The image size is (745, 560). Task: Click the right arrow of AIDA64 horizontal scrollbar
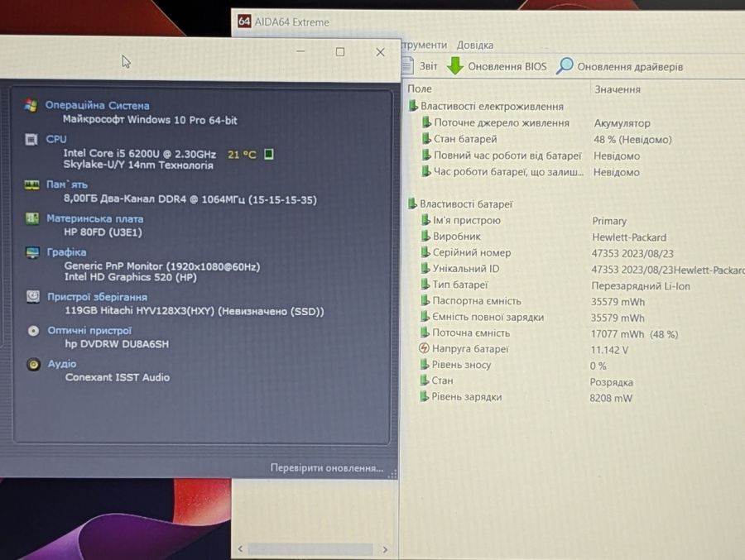(x=385, y=549)
